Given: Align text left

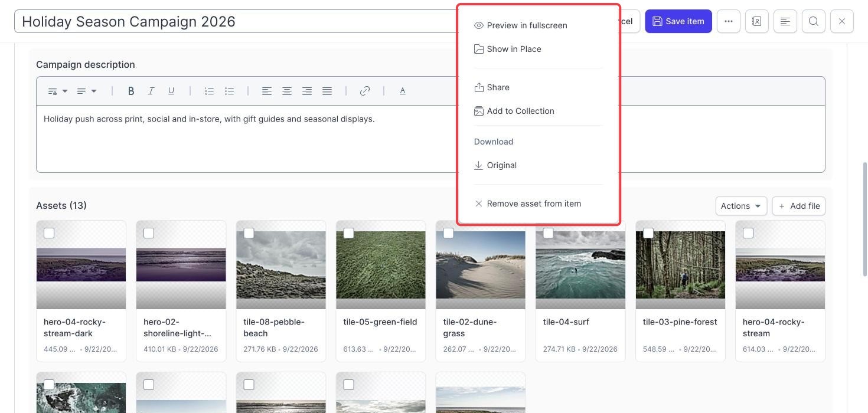Looking at the screenshot, I should (267, 91).
